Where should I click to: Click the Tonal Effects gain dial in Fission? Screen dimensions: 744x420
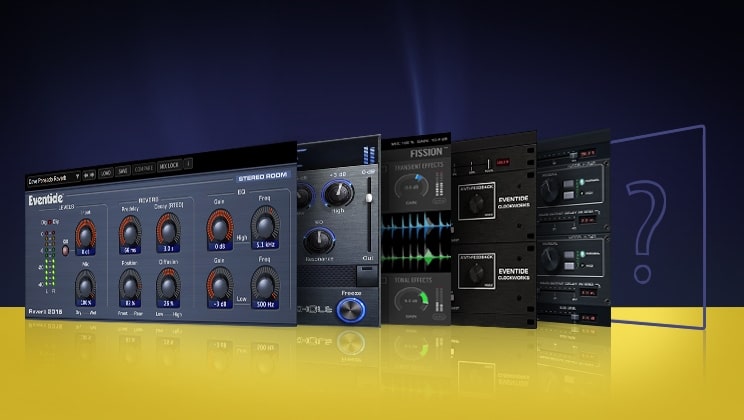411,301
